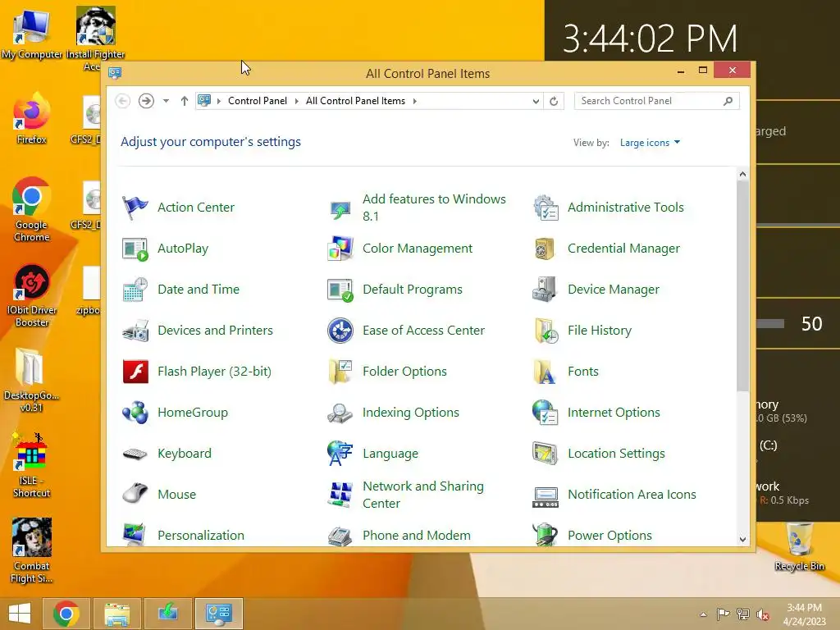840x630 pixels.
Task: Expand the All Control Panel Items breadcrumb arrow
Action: click(414, 101)
